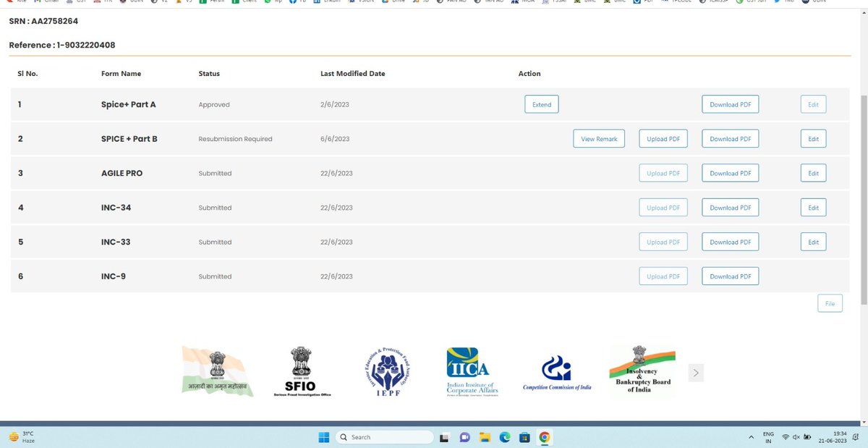
Task: Click the INC-33 form name
Action: 116,242
